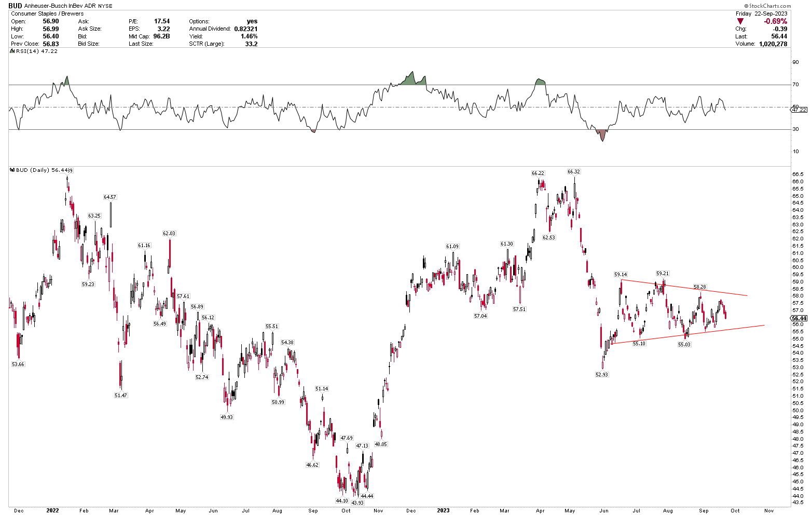
Task: Select the EPS value 3.22
Action: pos(164,29)
